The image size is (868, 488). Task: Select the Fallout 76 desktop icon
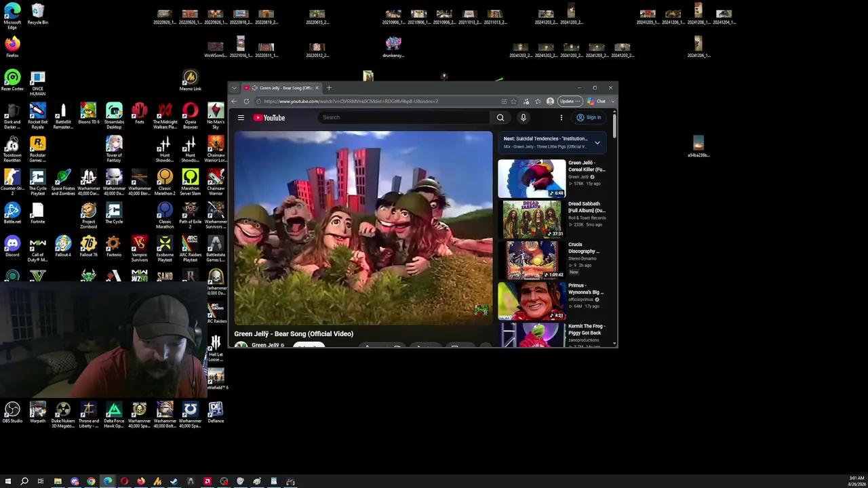pos(88,247)
